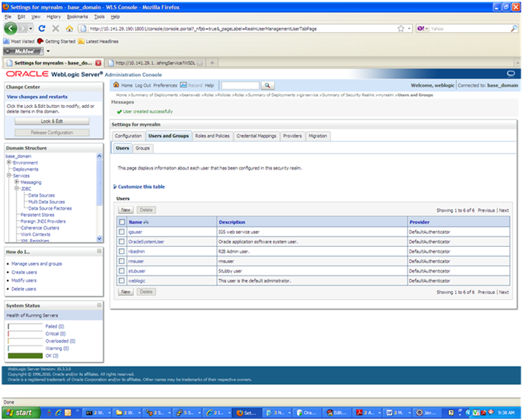Click the console search input field
Screen dimensions: 522x420
(x=240, y=86)
